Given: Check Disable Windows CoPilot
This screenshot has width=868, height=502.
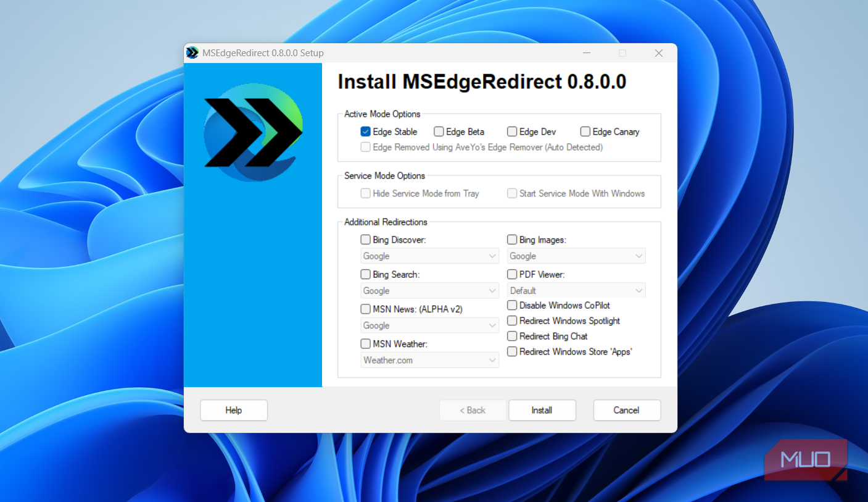Looking at the screenshot, I should (x=512, y=305).
